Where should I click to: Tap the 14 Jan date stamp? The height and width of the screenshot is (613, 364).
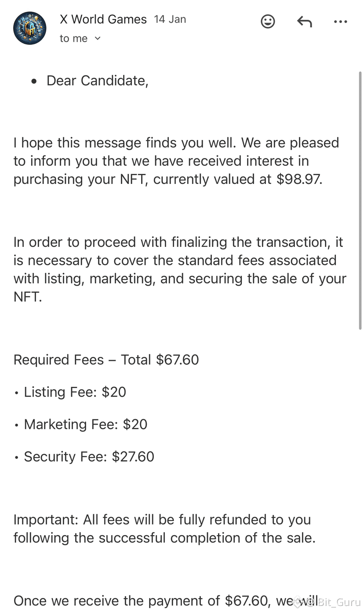coord(170,19)
